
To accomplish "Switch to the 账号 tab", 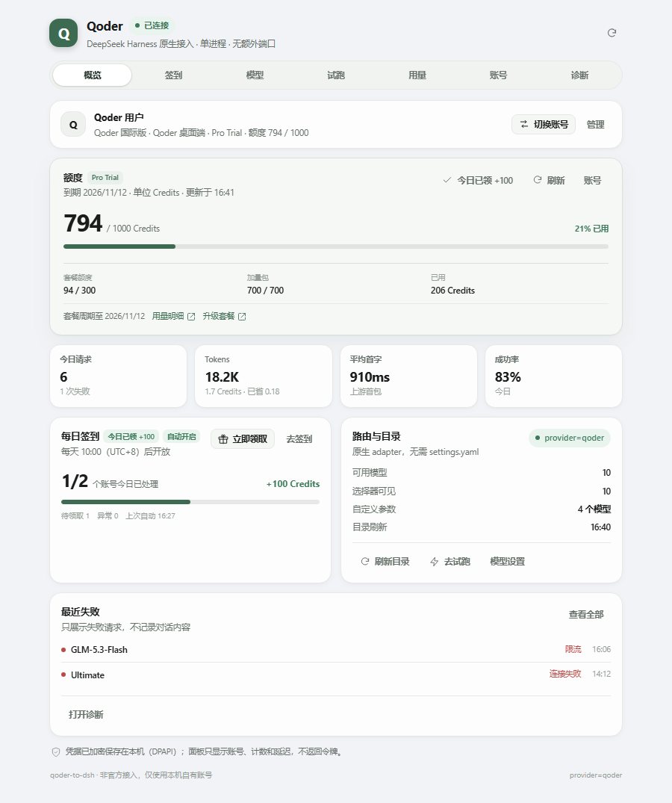I will [498, 75].
